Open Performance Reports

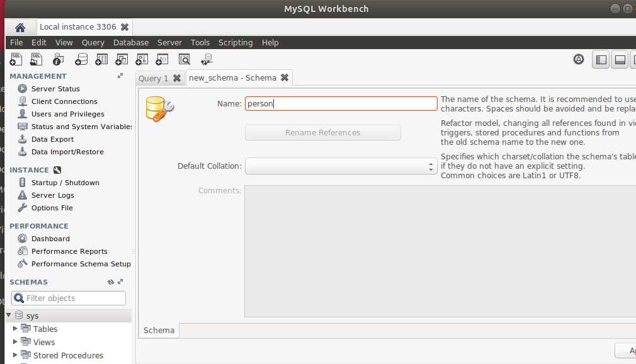click(x=62, y=251)
